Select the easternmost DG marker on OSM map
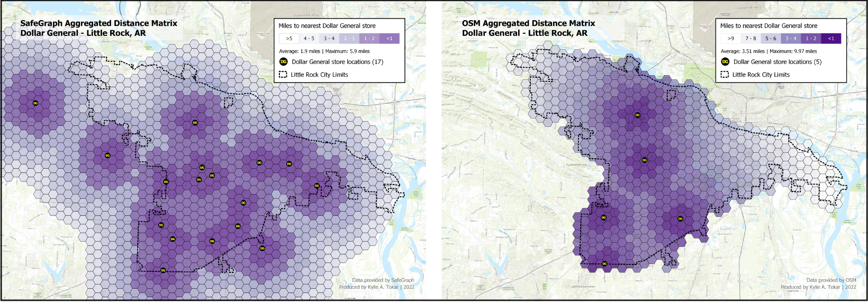Image resolution: width=868 pixels, height=302 pixels. pos(681,218)
